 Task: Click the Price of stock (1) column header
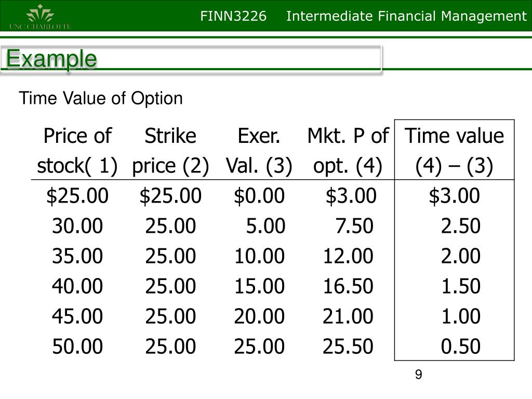click(77, 151)
